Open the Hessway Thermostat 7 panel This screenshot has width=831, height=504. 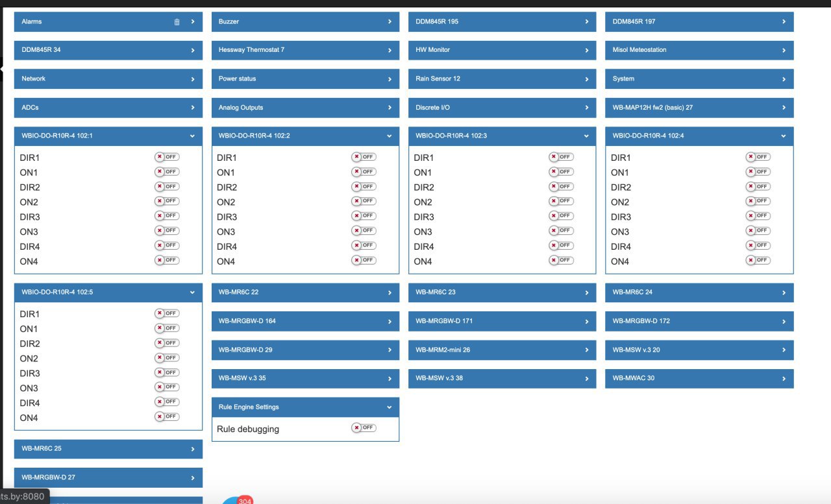[305, 50]
